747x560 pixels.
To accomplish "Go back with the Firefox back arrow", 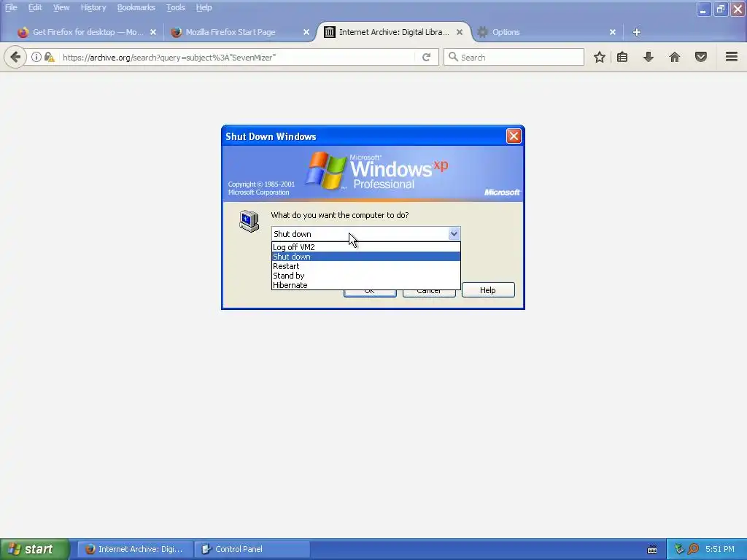I will click(x=15, y=57).
